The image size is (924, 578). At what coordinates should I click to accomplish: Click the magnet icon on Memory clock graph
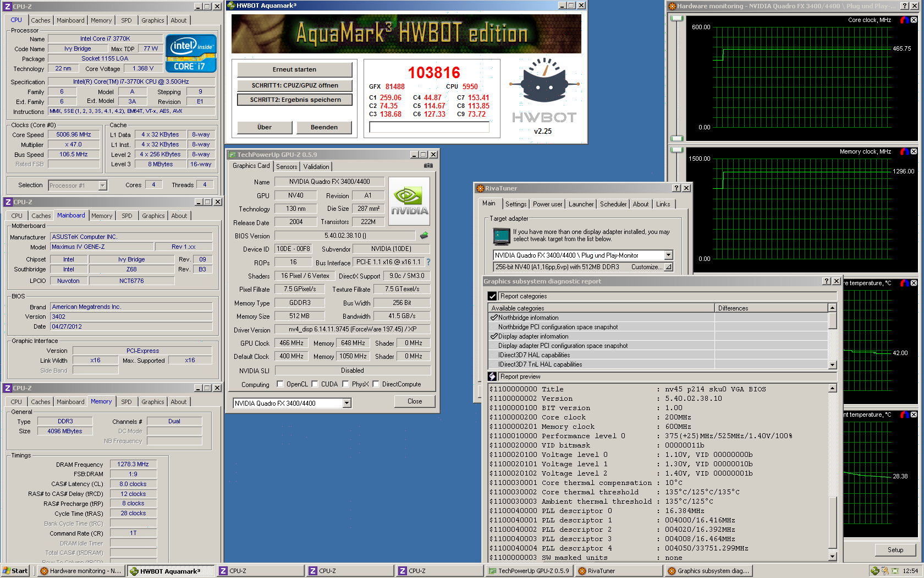click(905, 151)
